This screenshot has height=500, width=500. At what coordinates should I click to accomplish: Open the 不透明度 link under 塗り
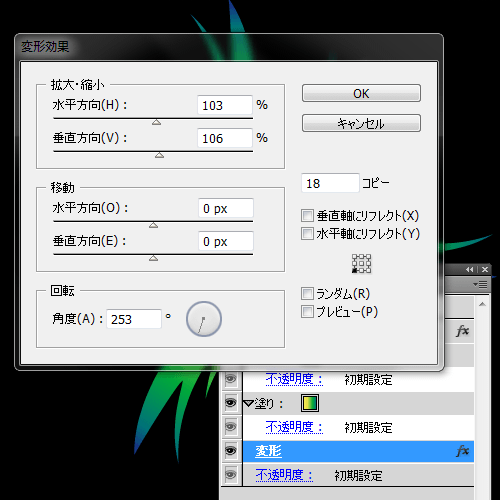pos(294,427)
